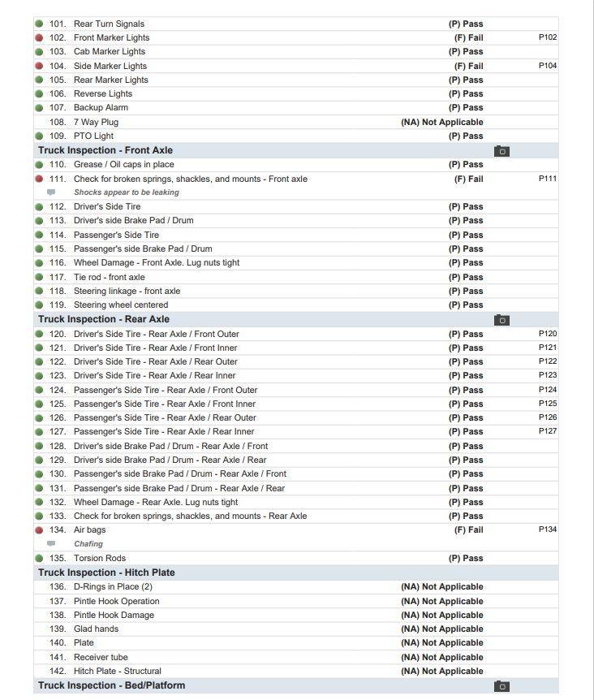Click comment icon beside 'Shocks appear to be leaking'

[x=52, y=192]
